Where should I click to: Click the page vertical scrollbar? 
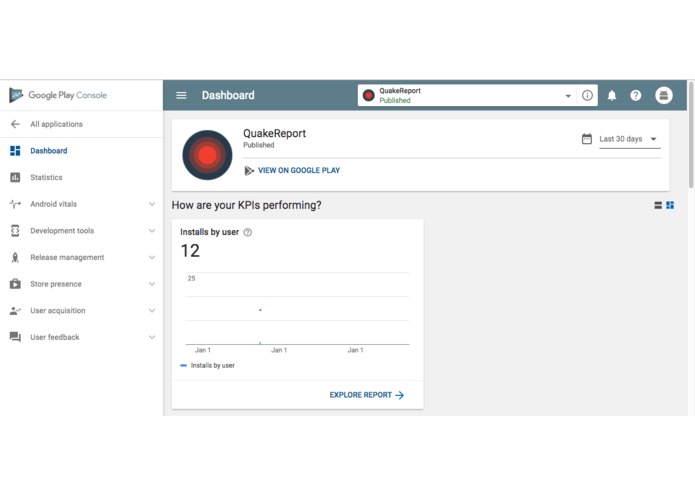pos(691,135)
